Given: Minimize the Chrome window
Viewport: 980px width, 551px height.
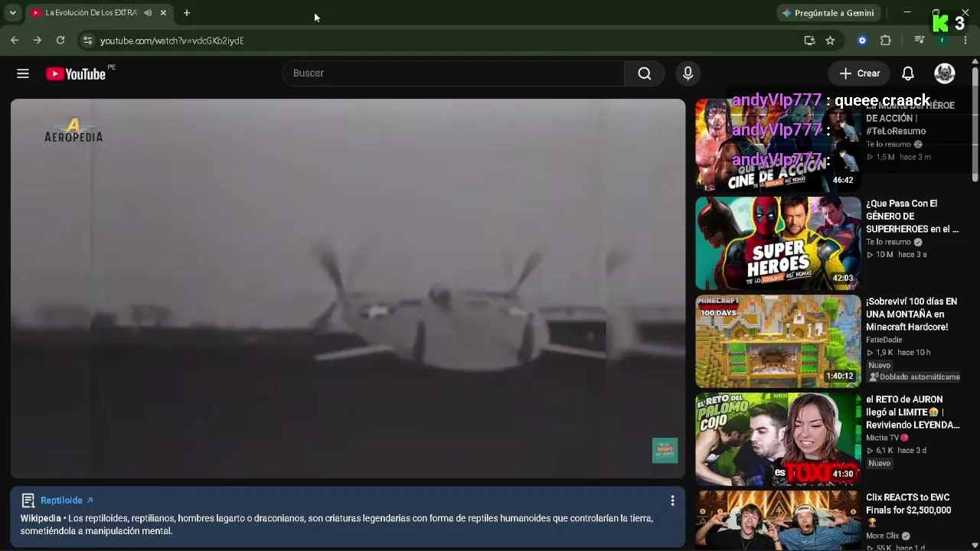Looking at the screenshot, I should (907, 12).
